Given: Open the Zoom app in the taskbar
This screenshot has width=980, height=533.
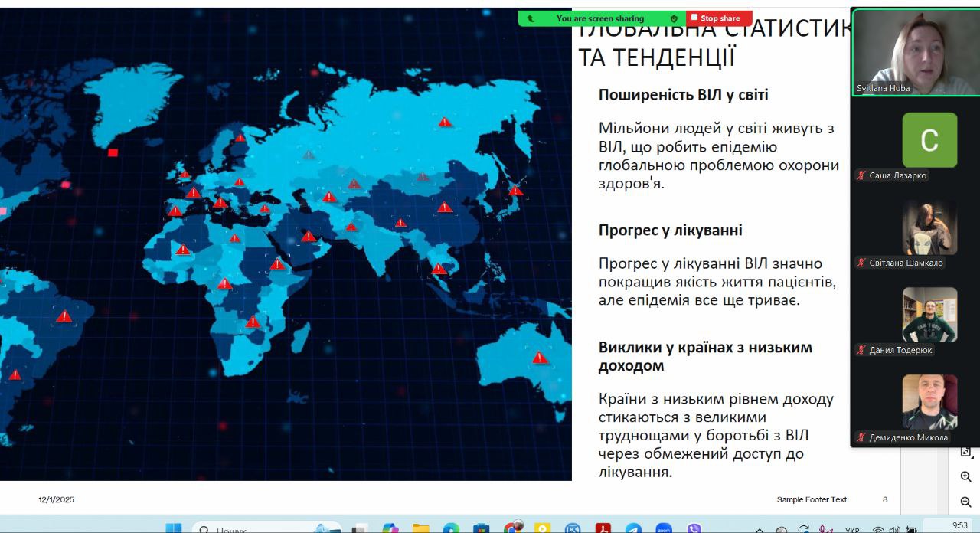Looking at the screenshot, I should click(664, 528).
